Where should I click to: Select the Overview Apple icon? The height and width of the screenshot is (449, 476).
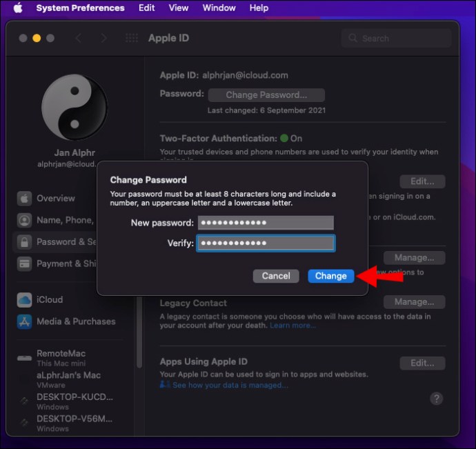pyautogui.click(x=24, y=199)
